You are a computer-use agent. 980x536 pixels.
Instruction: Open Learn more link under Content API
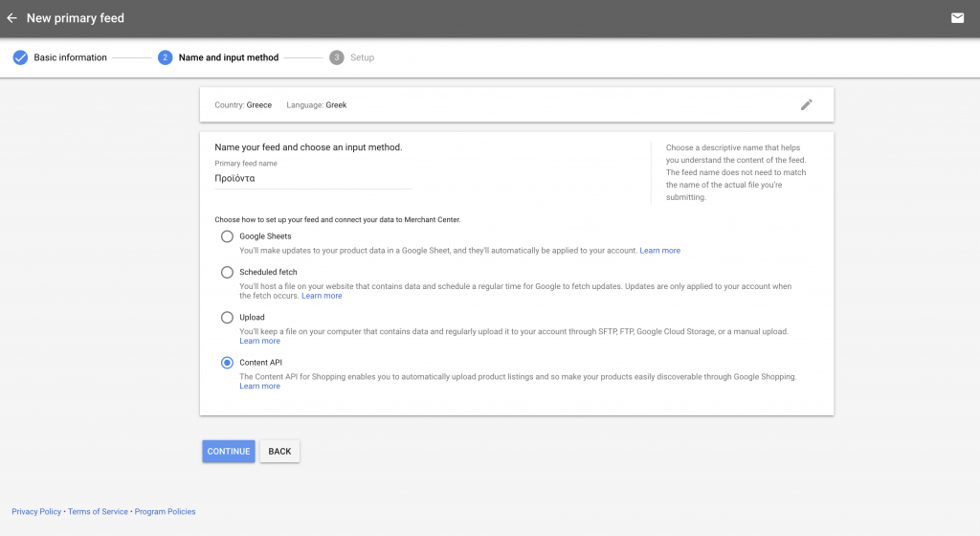260,386
